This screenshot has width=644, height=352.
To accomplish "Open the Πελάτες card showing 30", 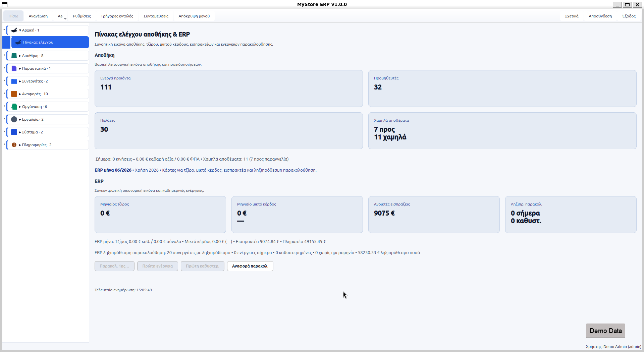I will (x=229, y=131).
